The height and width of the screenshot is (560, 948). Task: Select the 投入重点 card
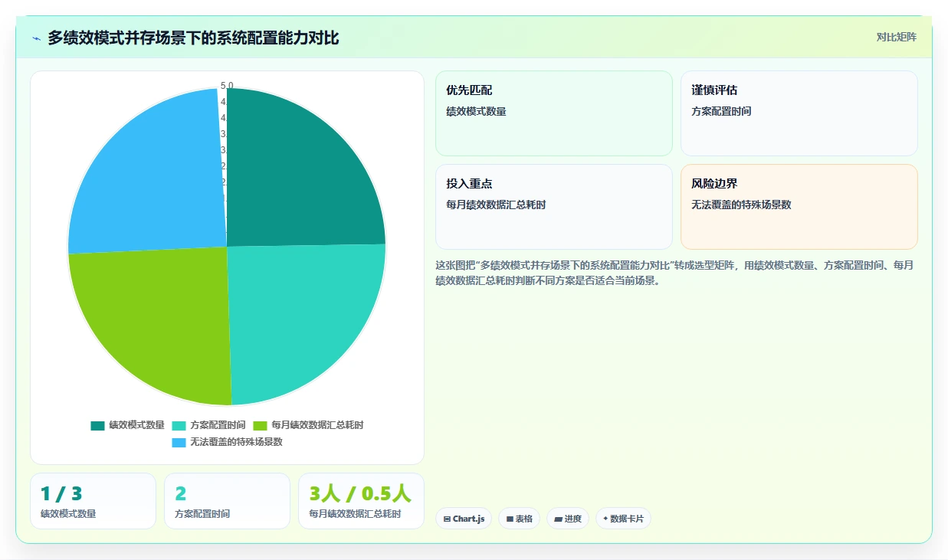(x=553, y=207)
